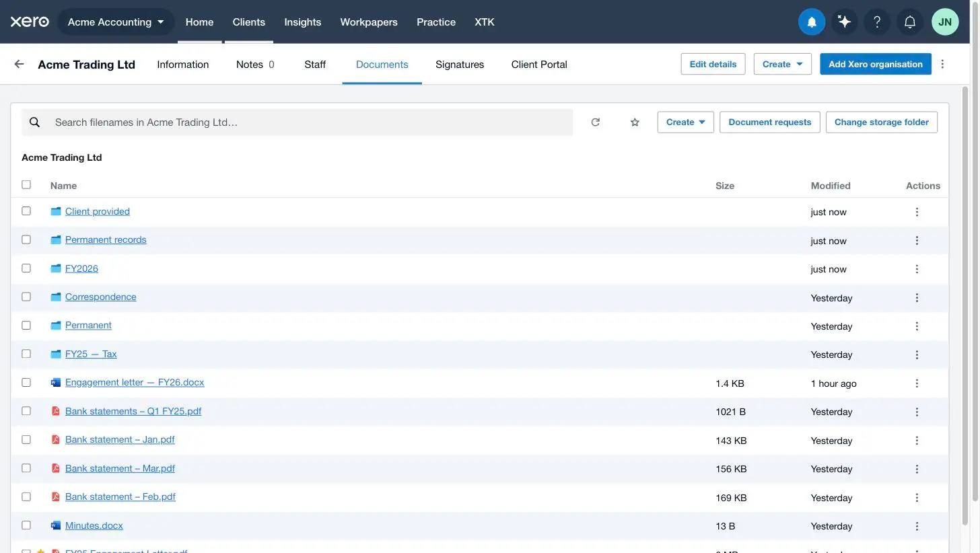Open actions menu for Bank statement – Mar.pdf
980x553 pixels.
point(917,469)
